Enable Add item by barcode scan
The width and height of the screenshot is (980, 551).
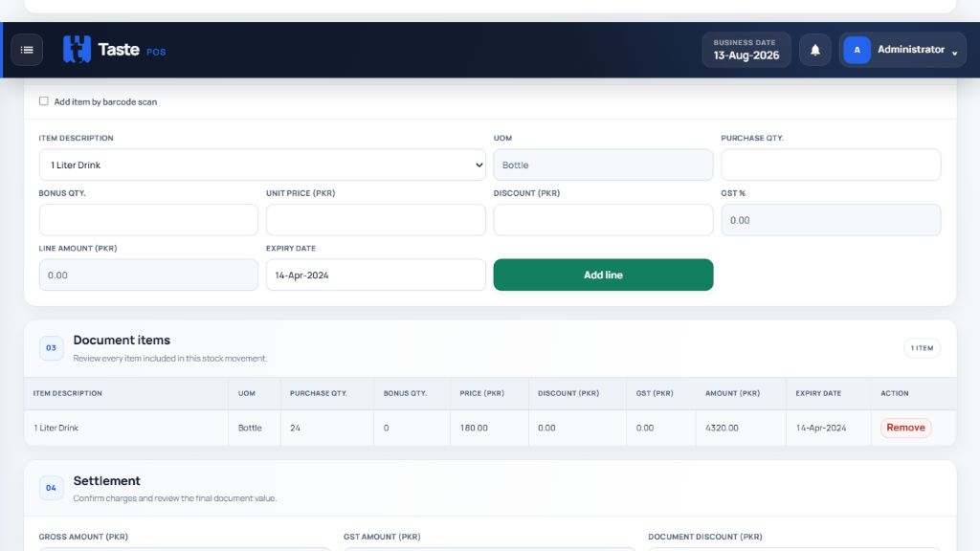pyautogui.click(x=44, y=101)
